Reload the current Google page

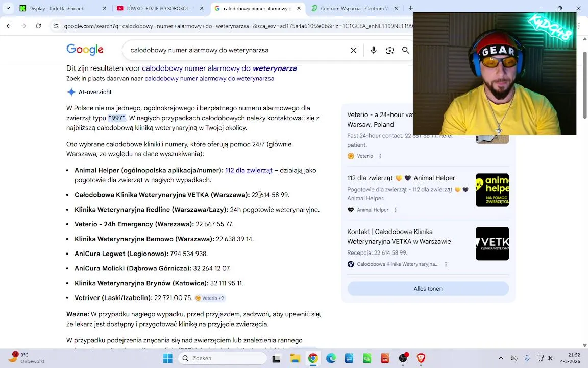tap(38, 26)
